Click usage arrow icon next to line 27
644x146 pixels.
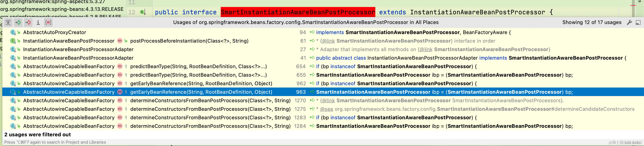(312, 49)
